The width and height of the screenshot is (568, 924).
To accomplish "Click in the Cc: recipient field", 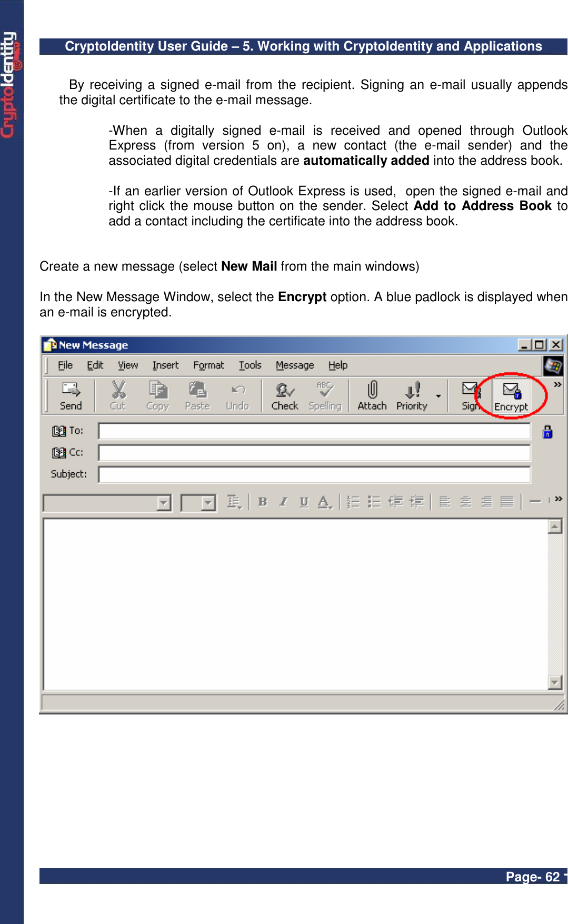I will [x=314, y=453].
